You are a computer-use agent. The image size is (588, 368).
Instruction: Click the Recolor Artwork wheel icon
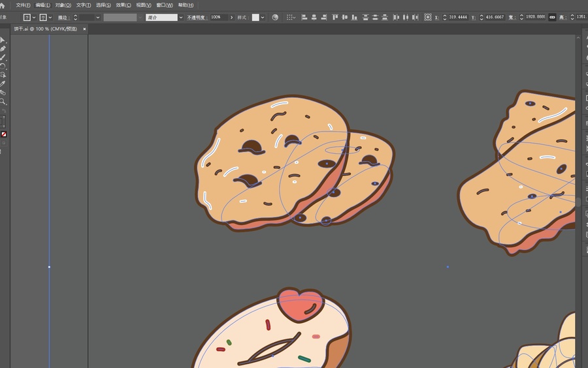point(275,17)
